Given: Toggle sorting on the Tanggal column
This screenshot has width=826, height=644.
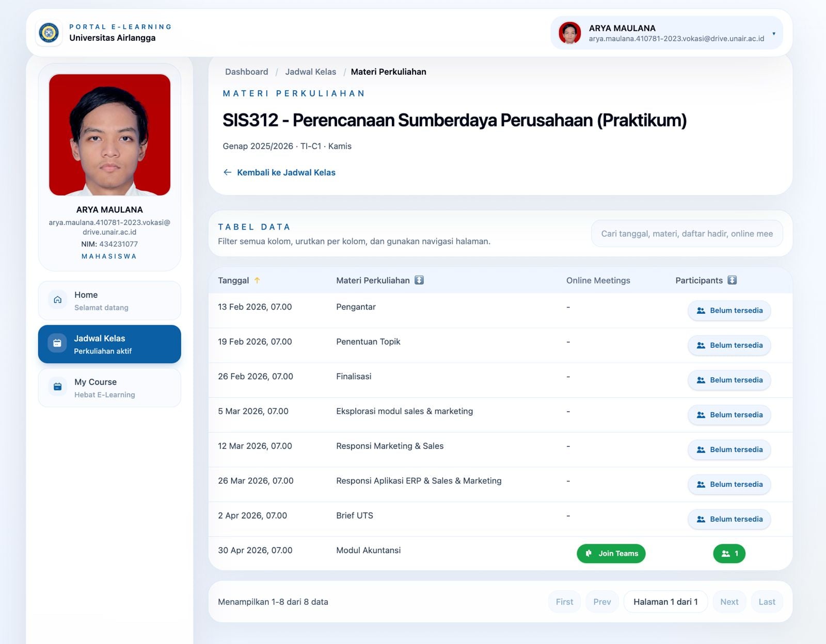Looking at the screenshot, I should pyautogui.click(x=258, y=280).
